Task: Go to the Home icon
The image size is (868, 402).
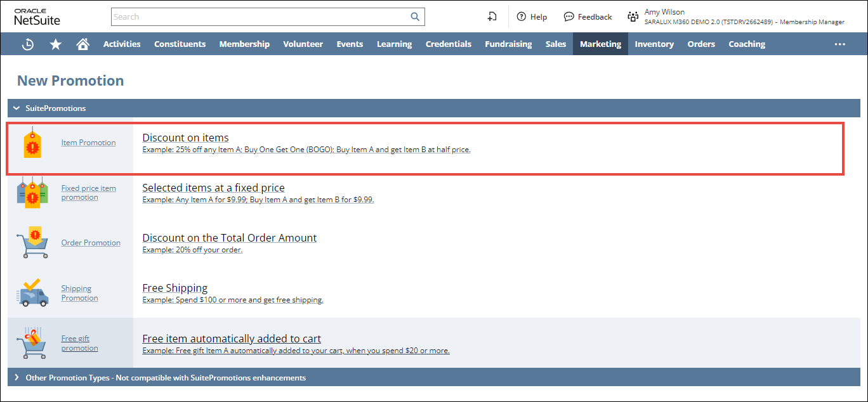Action: pos(82,44)
